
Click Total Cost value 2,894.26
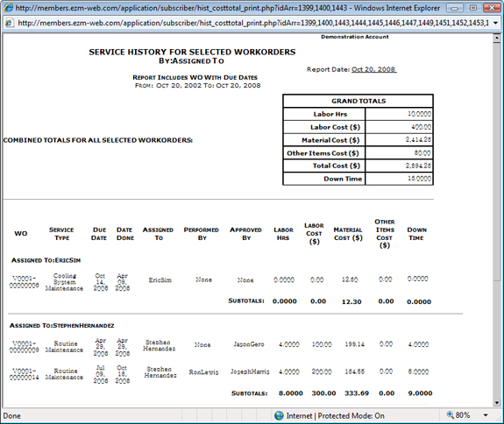coord(418,166)
